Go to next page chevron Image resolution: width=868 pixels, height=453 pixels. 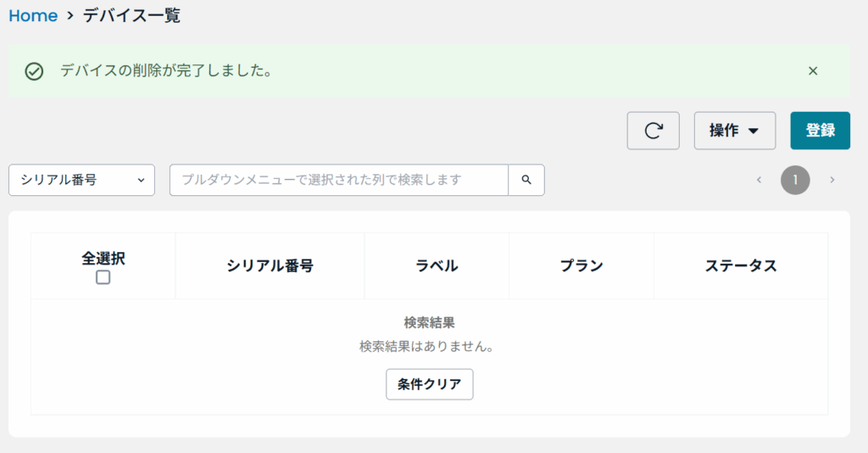(x=832, y=180)
